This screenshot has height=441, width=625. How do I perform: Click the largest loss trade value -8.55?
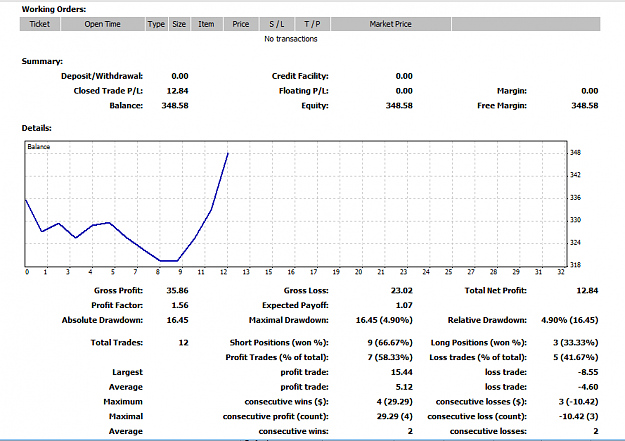(588, 372)
